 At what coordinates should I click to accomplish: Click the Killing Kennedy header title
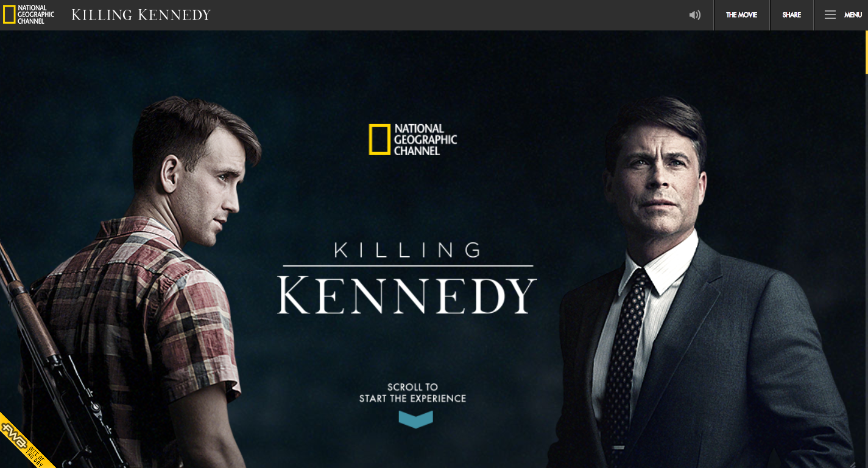pos(141,15)
